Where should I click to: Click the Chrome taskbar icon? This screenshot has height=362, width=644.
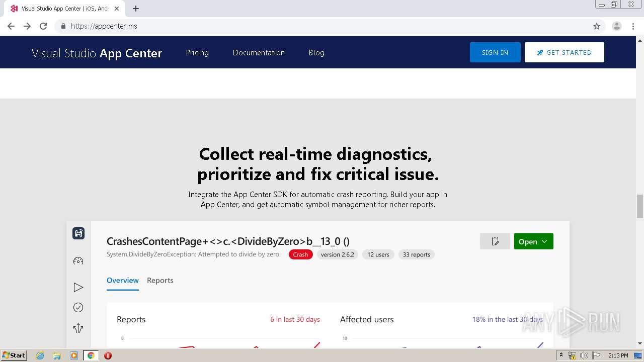[x=91, y=355]
